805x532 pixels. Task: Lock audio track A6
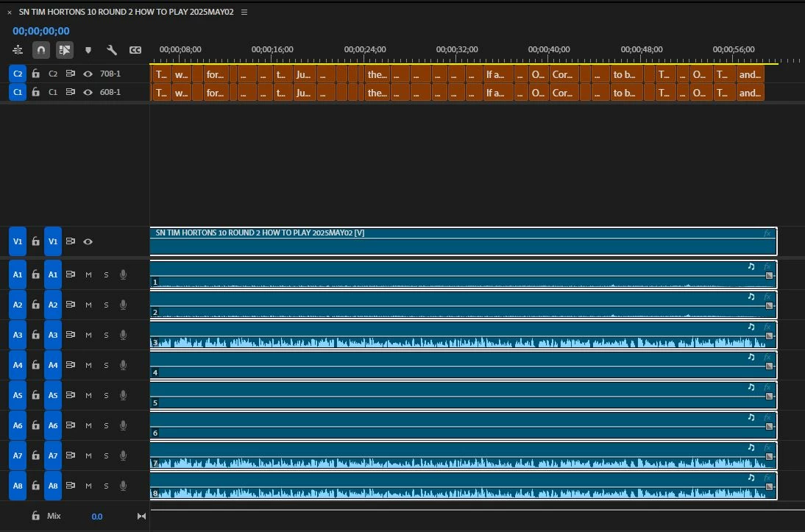(x=35, y=425)
